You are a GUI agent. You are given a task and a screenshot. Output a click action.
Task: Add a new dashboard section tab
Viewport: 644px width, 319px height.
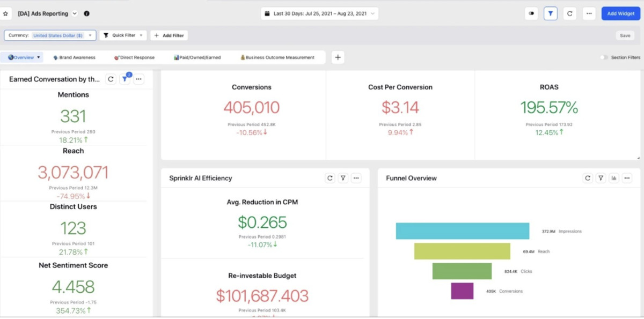tap(338, 57)
